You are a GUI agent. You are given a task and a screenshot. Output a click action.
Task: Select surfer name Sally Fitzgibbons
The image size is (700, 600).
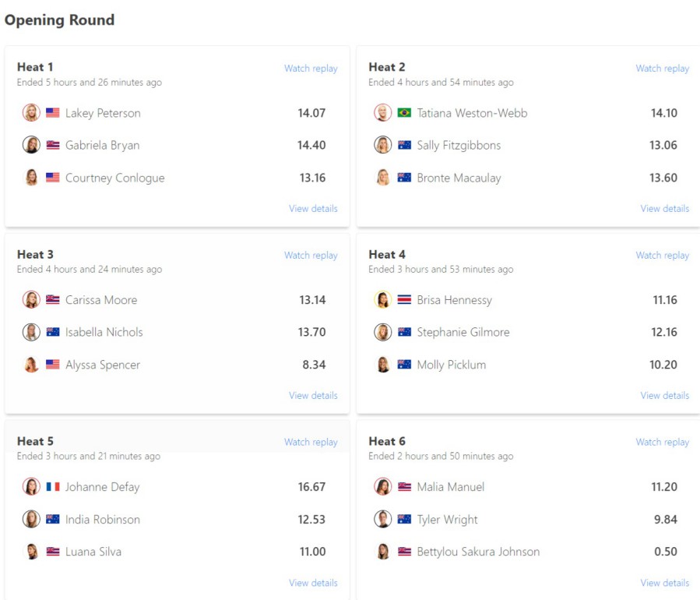(459, 145)
